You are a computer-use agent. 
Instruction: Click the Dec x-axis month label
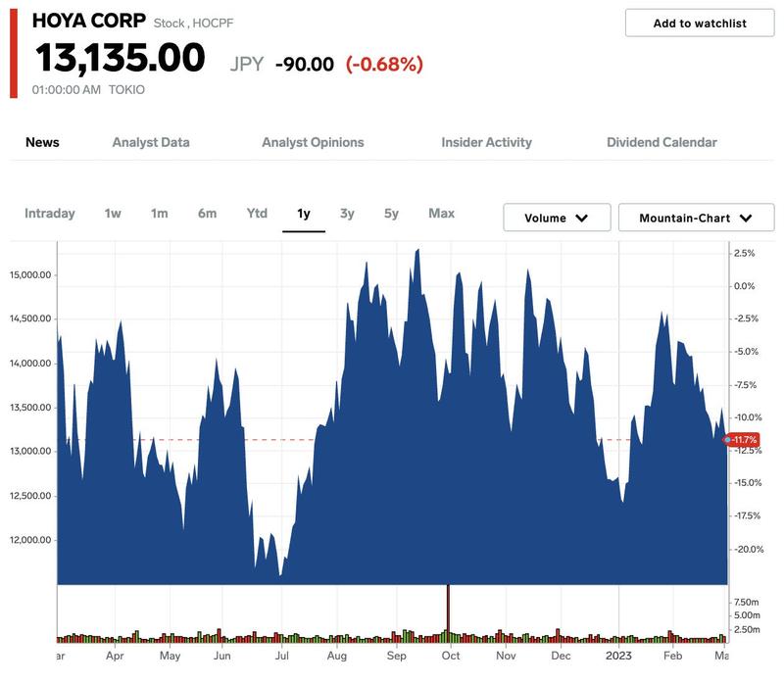click(561, 656)
